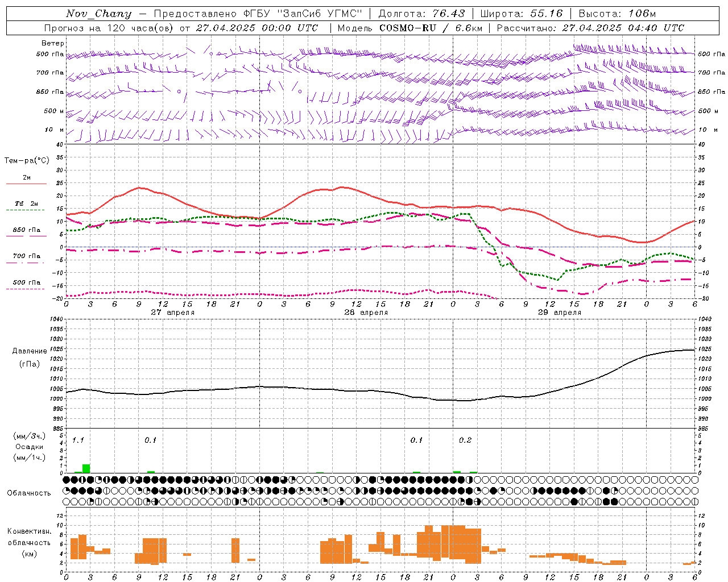728x582 pixels.
Task: Click the (мм/1ч.) precipitation unit label
Action: [30, 458]
